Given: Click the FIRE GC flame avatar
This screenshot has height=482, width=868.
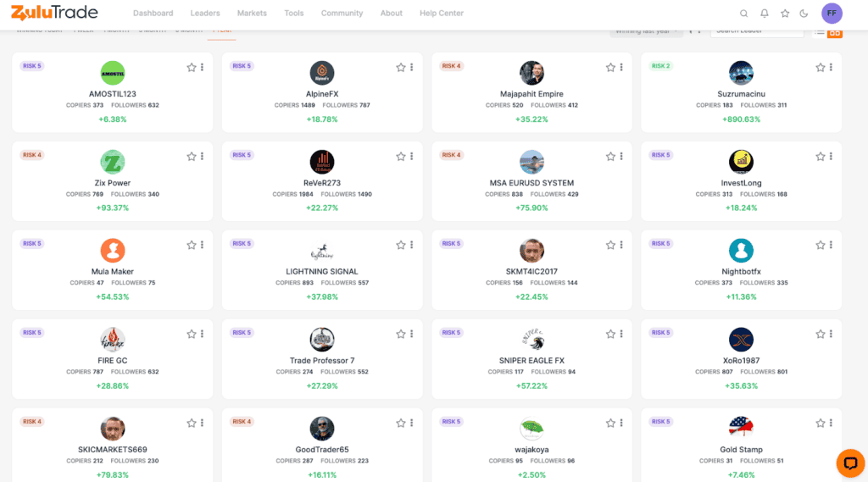Looking at the screenshot, I should pyautogui.click(x=113, y=340).
